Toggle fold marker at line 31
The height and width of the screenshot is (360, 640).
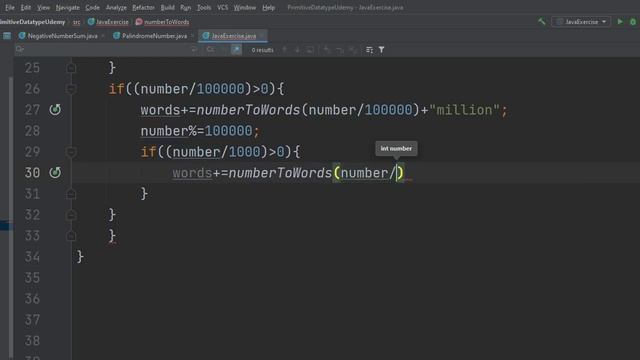pos(71,194)
